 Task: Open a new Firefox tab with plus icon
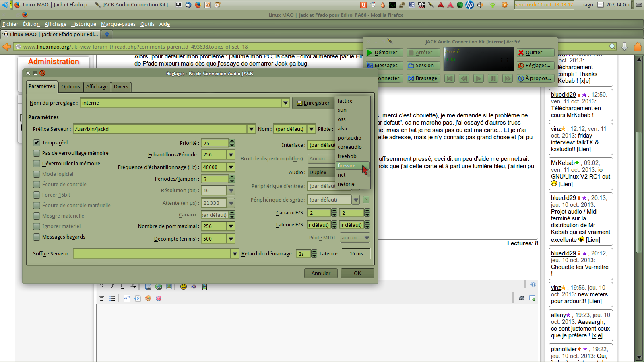pos(107,34)
